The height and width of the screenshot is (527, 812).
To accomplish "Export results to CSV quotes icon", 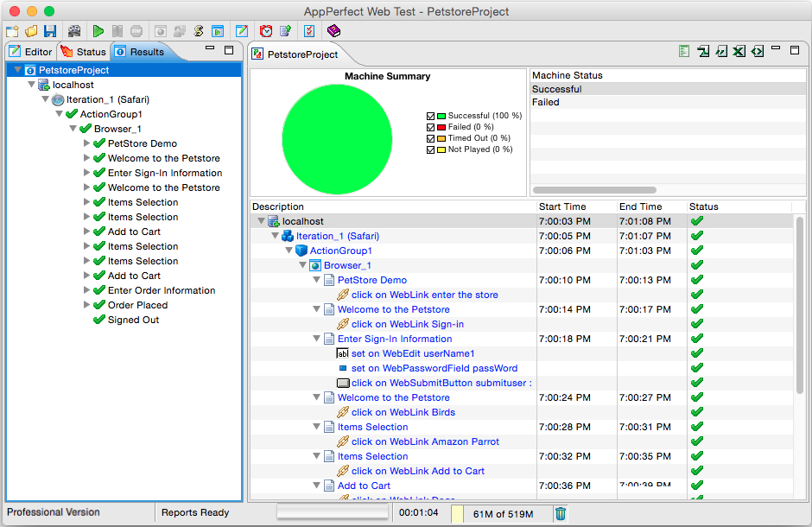I will (x=721, y=51).
